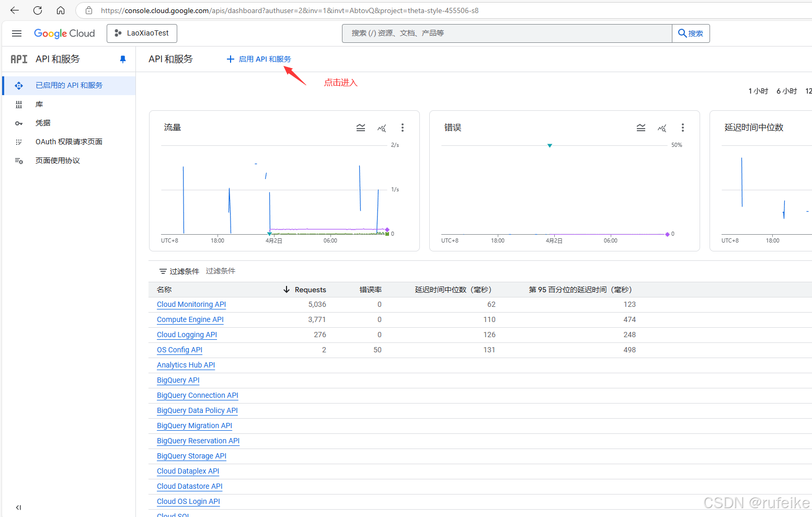Open the BigQuery API link
This screenshot has width=812, height=517.
pos(178,380)
